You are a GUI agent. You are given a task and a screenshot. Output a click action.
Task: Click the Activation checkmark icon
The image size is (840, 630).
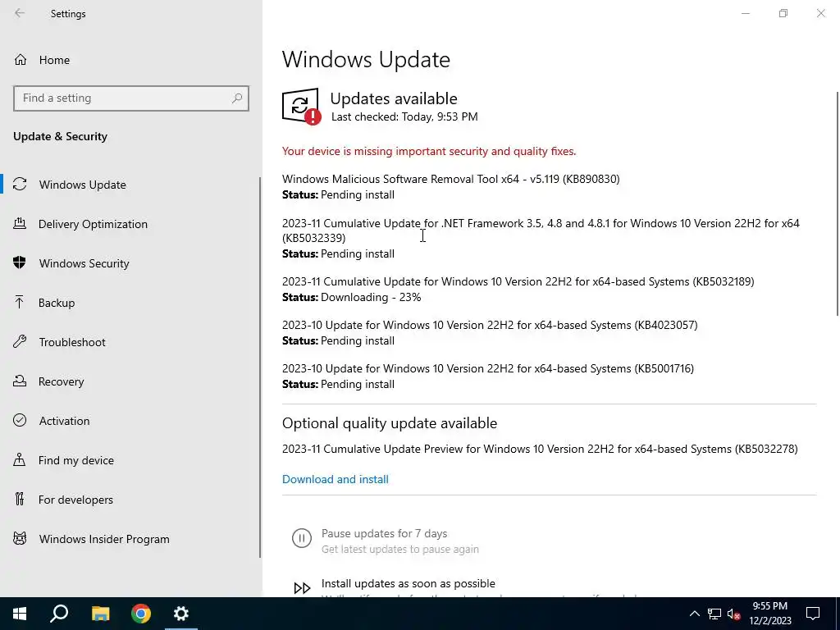point(20,420)
